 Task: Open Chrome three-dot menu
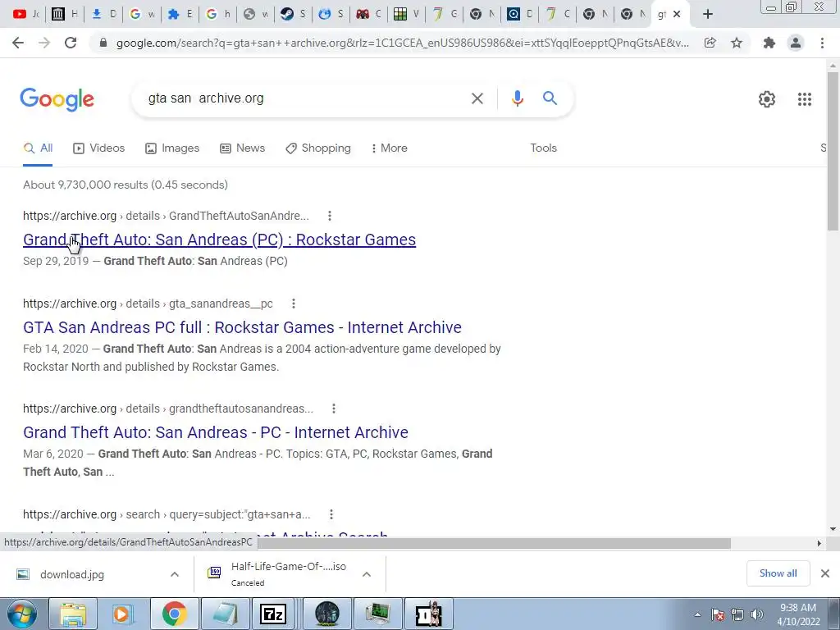(x=822, y=43)
